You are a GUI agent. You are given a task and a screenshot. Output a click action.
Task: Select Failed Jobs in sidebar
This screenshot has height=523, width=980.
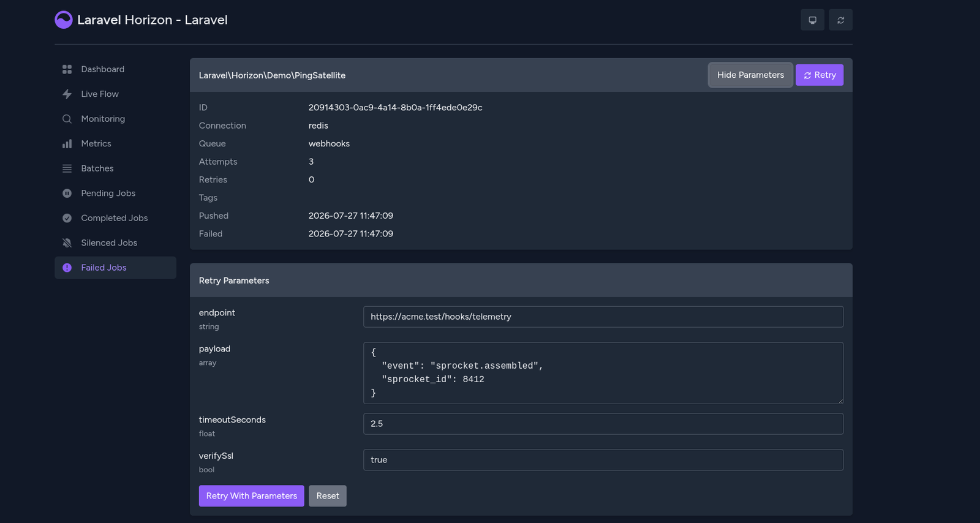click(115, 268)
